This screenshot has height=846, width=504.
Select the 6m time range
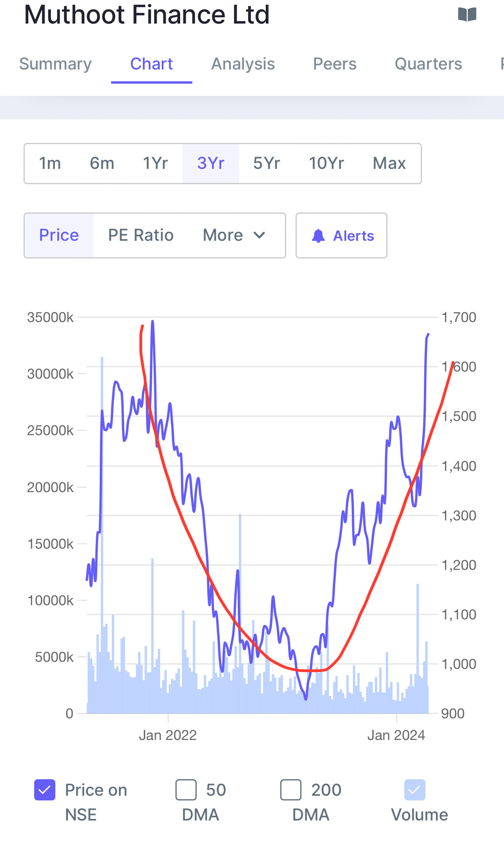[102, 163]
